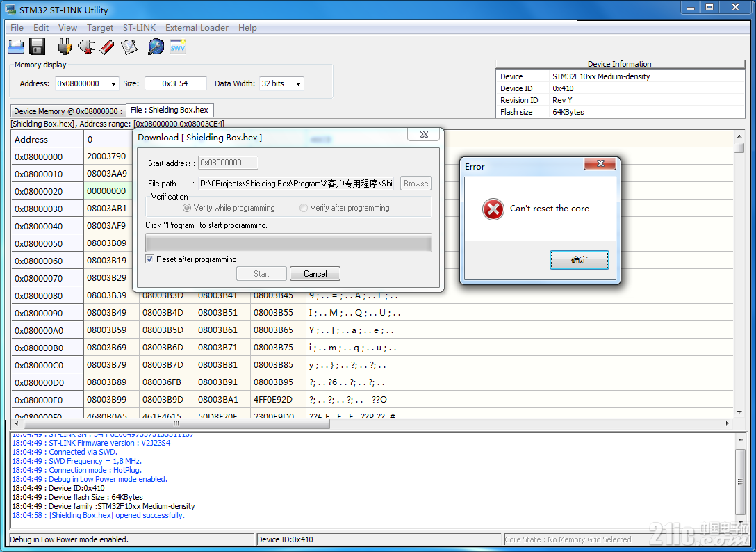Switch to Device Memory @ 0x08000000 tab
Image resolution: width=756 pixels, height=552 pixels.
click(68, 111)
